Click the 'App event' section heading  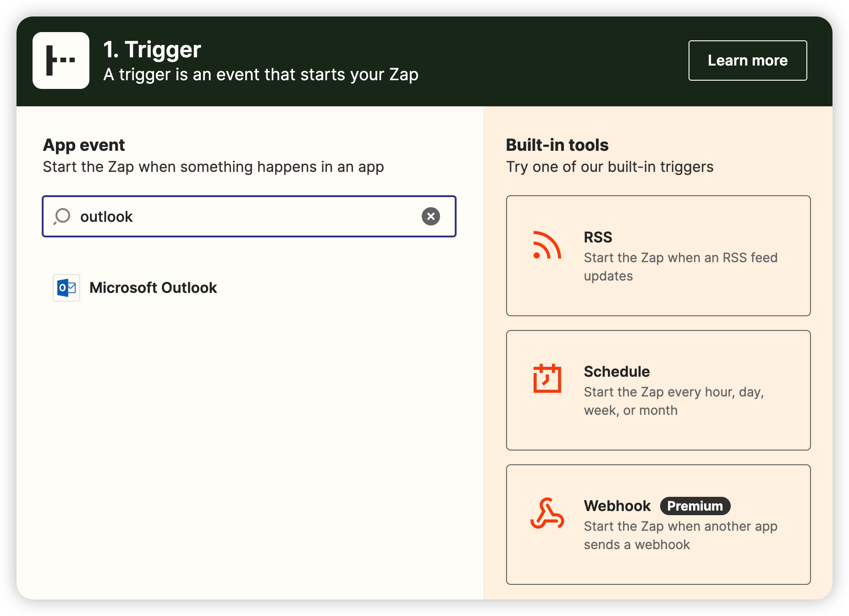click(x=84, y=145)
